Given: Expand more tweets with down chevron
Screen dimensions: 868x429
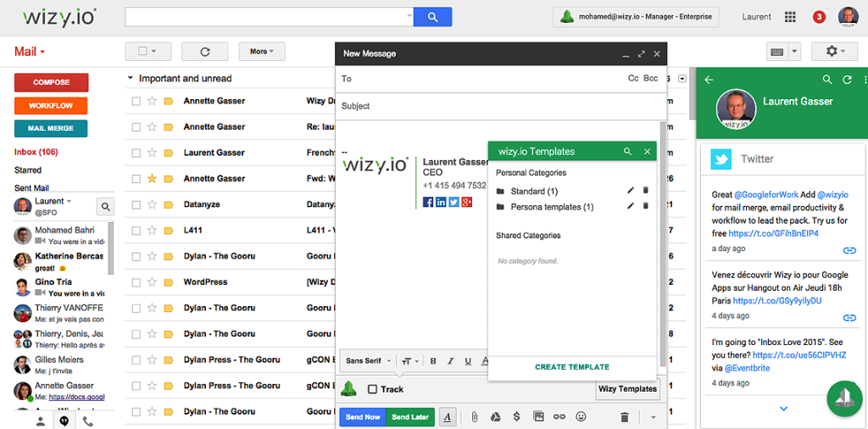Looking at the screenshot, I should click(x=783, y=409).
